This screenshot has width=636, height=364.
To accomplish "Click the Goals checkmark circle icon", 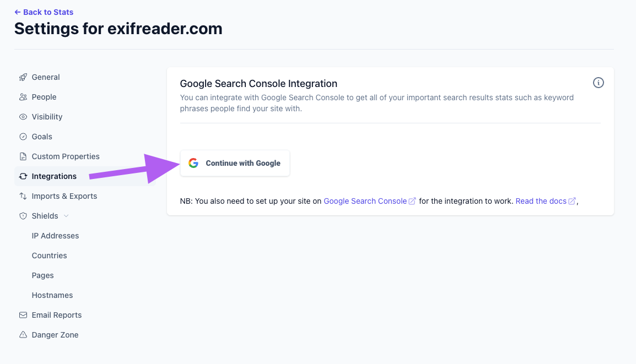I will [x=22, y=137].
